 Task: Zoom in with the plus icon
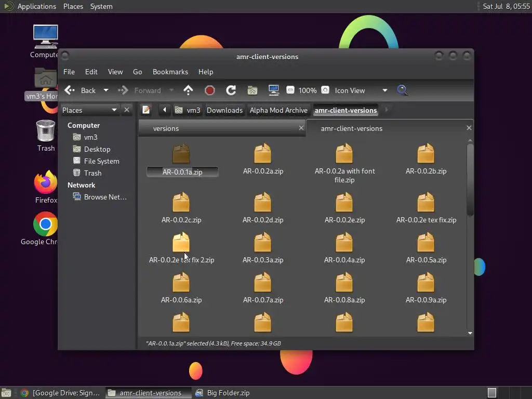coord(325,90)
